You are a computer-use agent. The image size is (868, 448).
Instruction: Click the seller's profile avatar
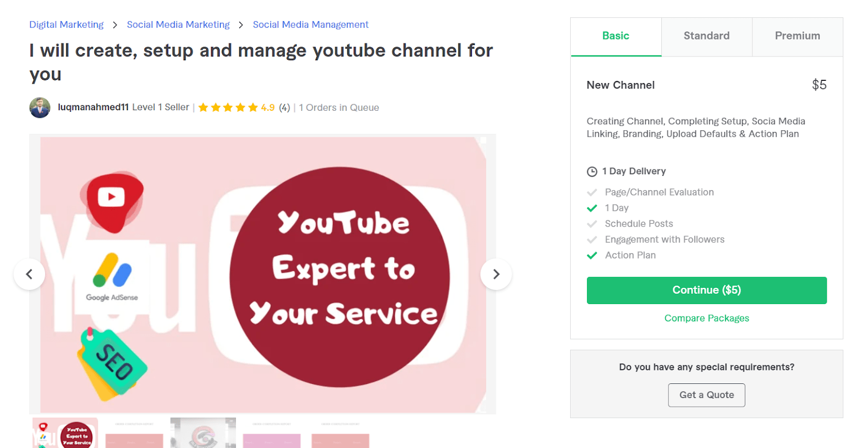pyautogui.click(x=40, y=108)
